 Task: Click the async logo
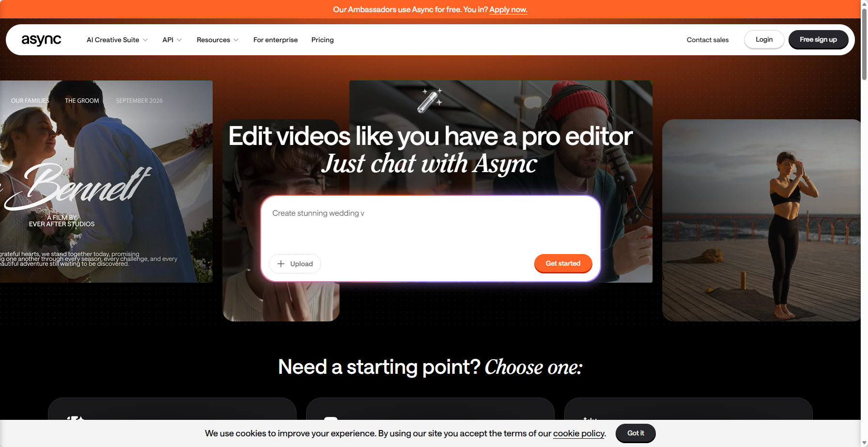tap(42, 40)
